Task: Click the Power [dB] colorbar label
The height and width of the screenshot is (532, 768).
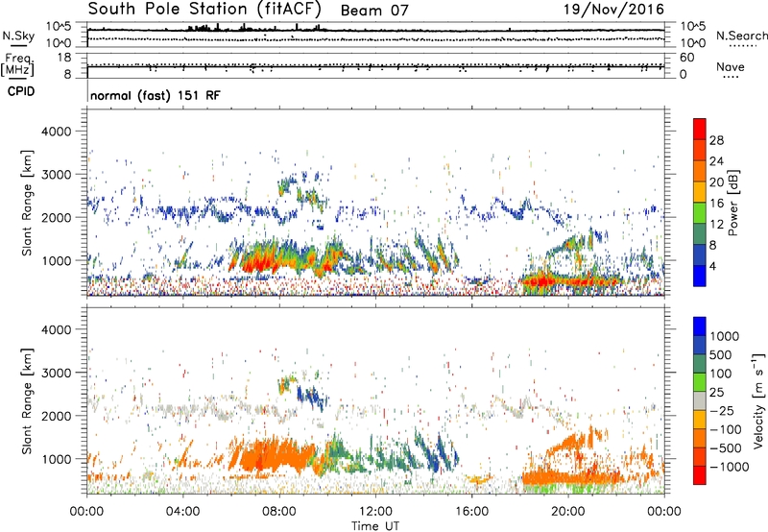Action: 732,204
